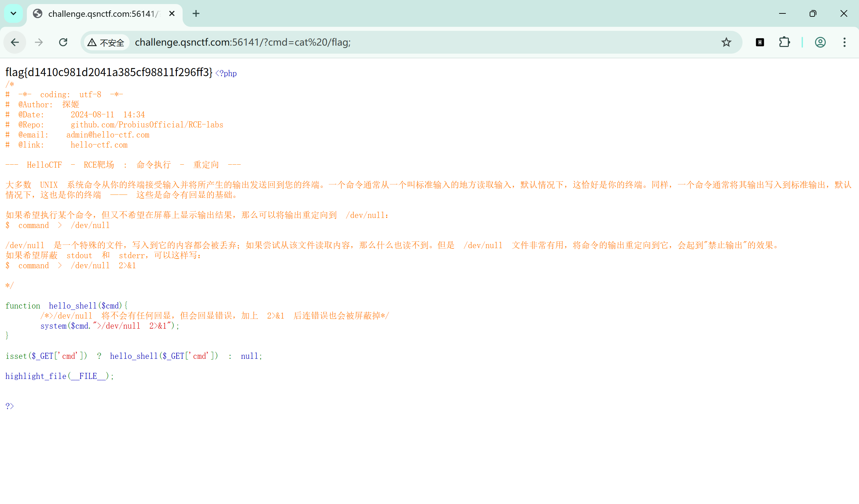Reload the current page
The height and width of the screenshot is (504, 859).
tap(63, 42)
